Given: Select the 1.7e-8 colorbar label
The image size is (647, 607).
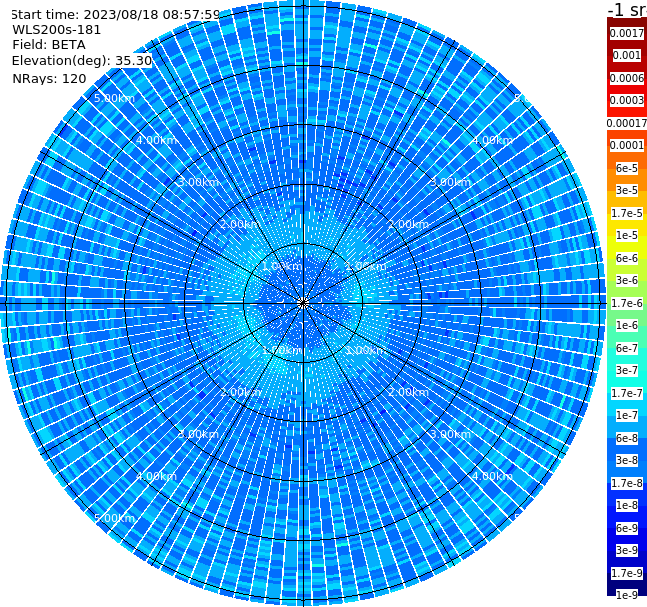Looking at the screenshot, I should pos(627,483).
